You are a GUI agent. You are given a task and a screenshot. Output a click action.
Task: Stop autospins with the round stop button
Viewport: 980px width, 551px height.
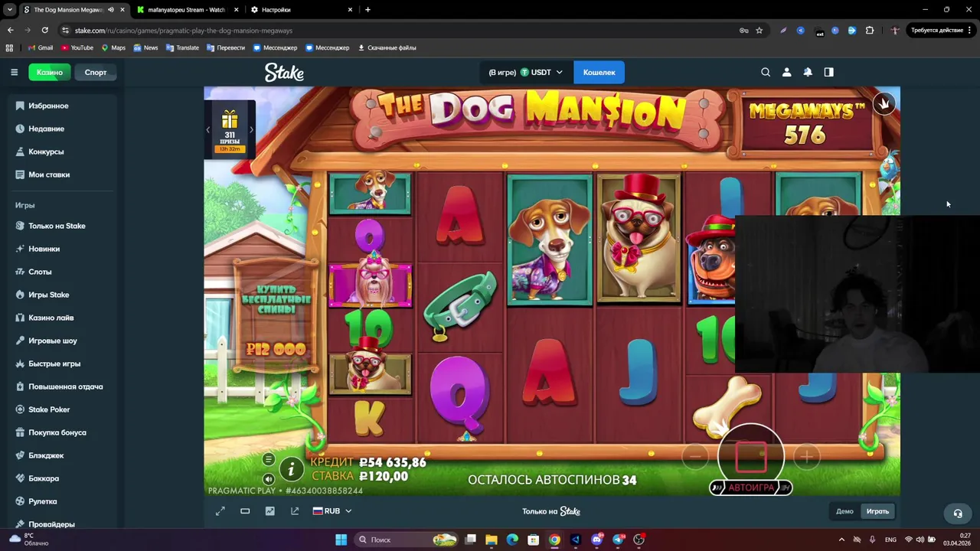coord(751,456)
